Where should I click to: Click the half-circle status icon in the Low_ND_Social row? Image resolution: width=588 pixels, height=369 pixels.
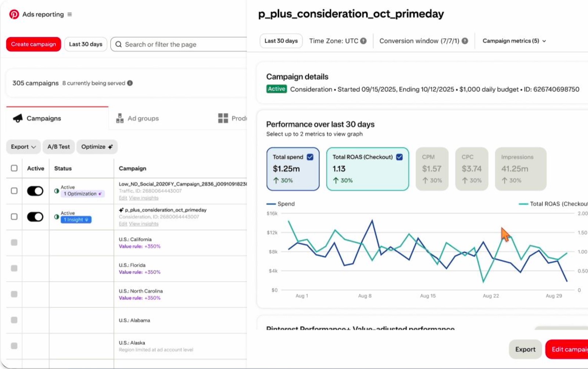pos(57,191)
